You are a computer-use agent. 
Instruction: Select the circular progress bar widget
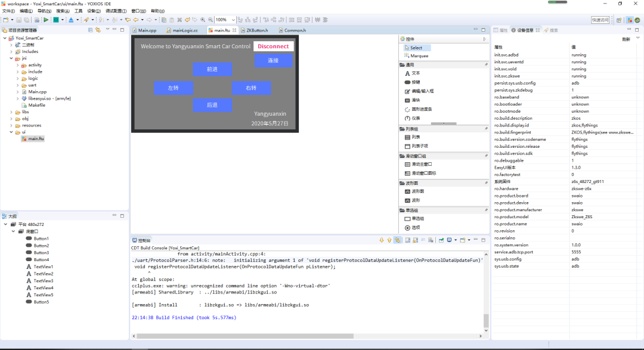[x=418, y=109]
